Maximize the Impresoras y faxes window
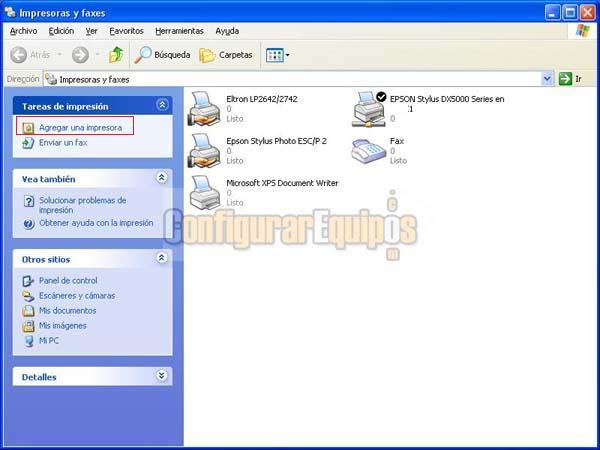Image resolution: width=600 pixels, height=450 pixels. 570,13
